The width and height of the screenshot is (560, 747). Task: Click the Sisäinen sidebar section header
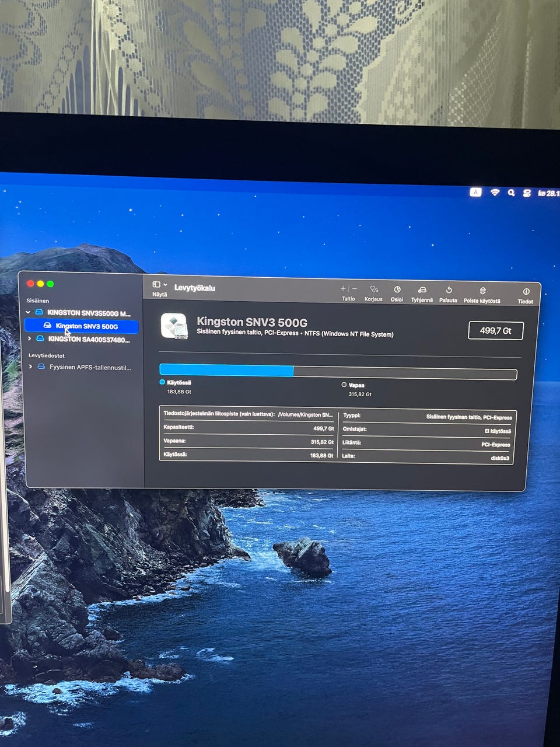(x=37, y=301)
